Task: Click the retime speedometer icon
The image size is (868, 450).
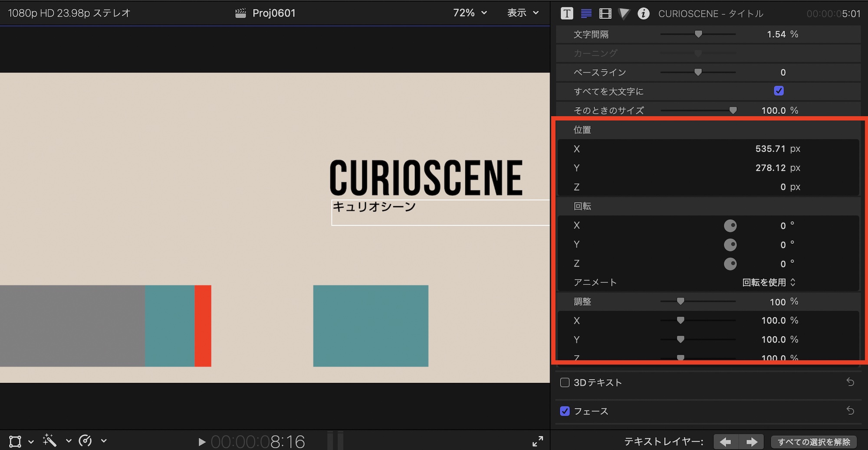Action: pos(85,441)
